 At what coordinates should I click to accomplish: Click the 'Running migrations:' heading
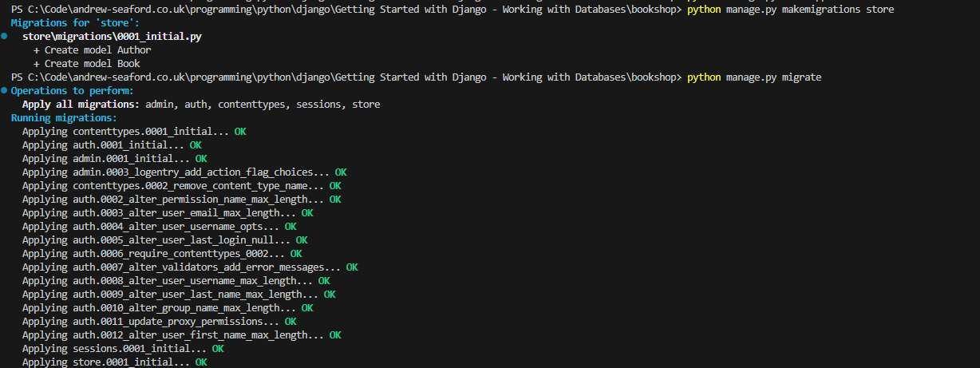click(63, 118)
